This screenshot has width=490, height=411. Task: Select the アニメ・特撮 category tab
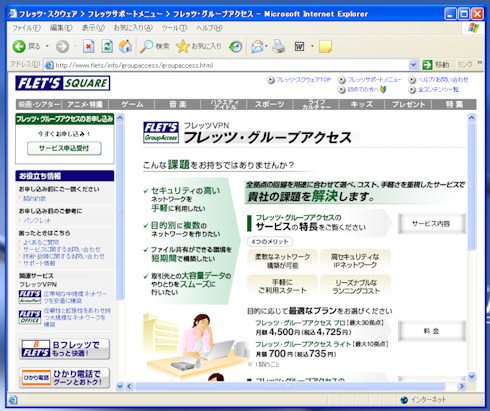point(85,104)
